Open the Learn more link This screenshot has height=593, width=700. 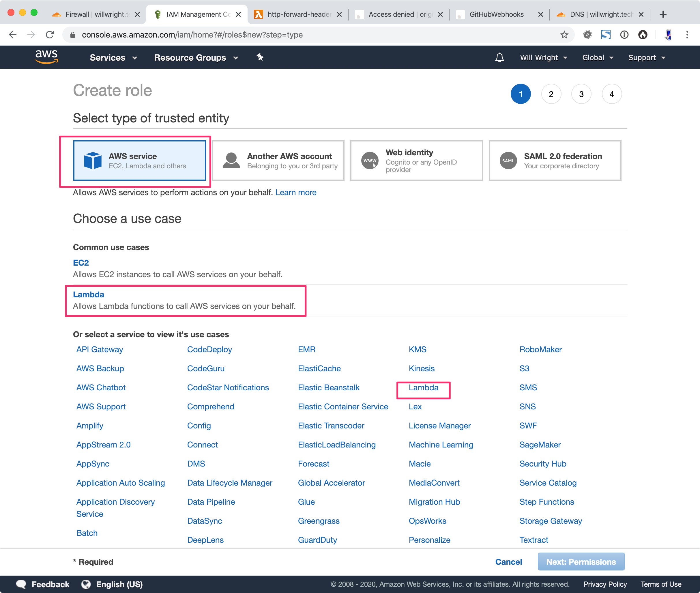pyautogui.click(x=296, y=192)
